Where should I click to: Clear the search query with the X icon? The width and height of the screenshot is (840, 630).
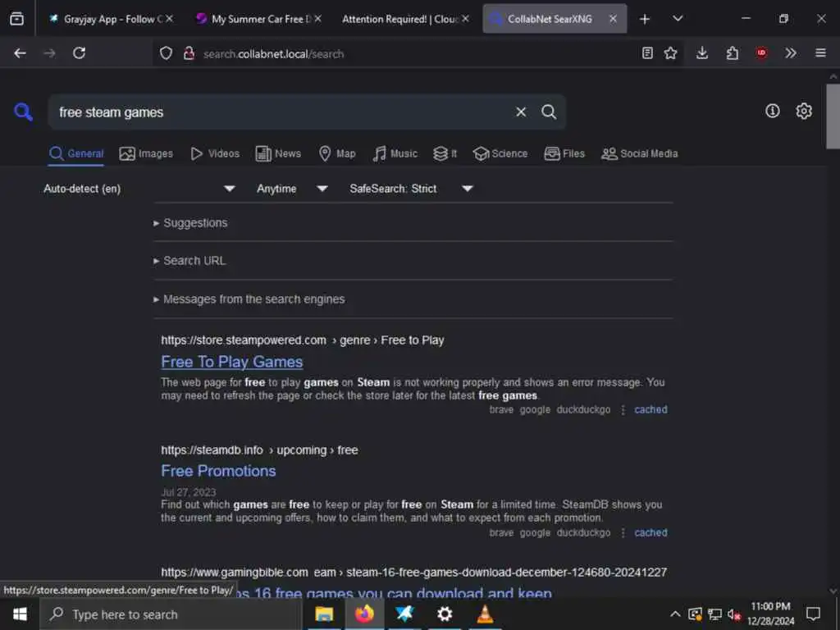point(521,112)
